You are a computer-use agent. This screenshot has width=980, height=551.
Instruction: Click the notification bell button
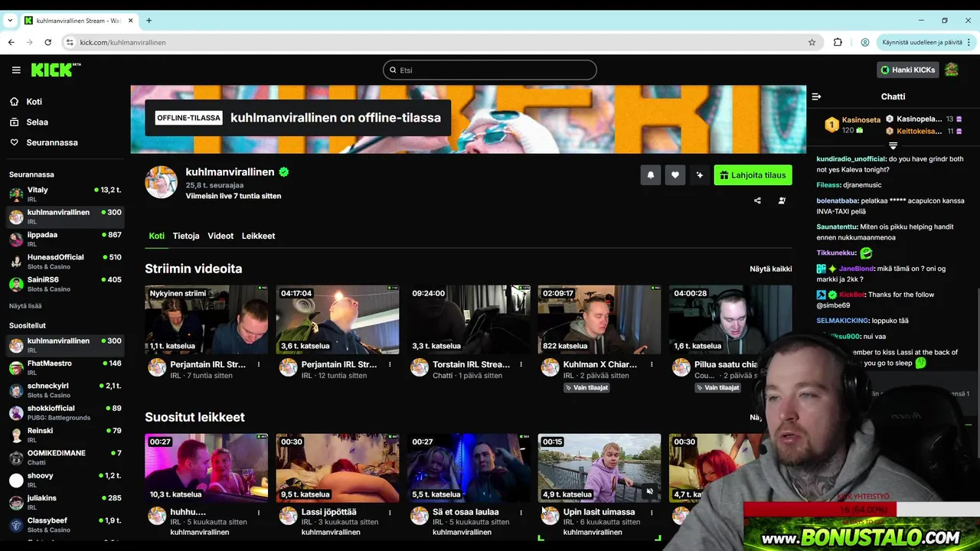[x=651, y=175]
